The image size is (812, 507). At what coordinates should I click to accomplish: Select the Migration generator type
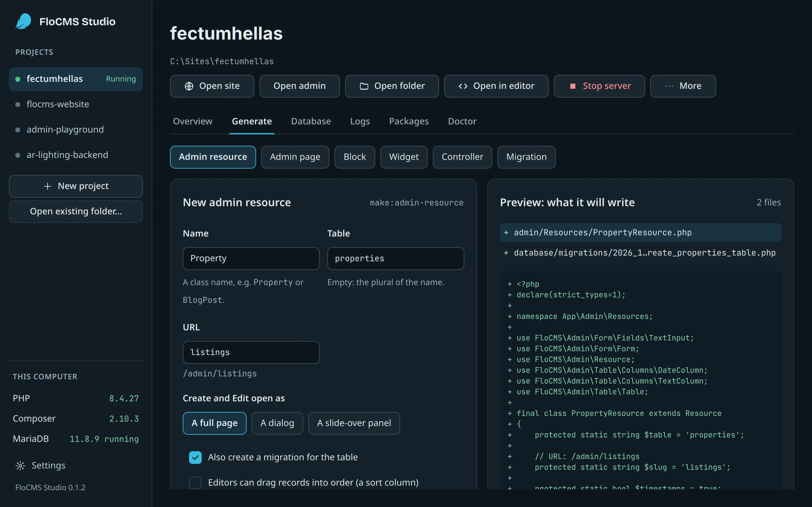[x=526, y=157]
